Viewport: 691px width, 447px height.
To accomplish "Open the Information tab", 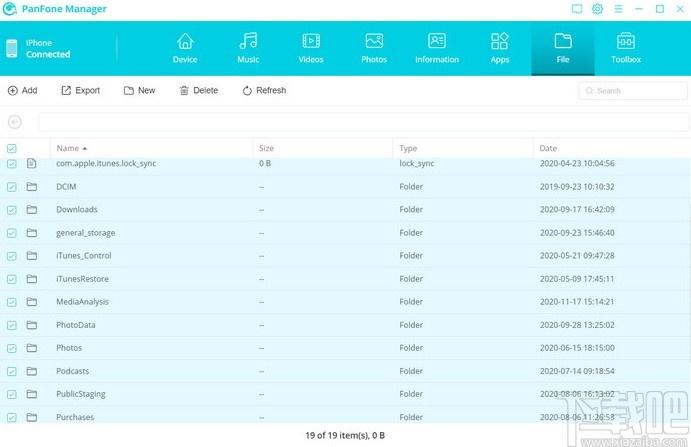I will click(437, 48).
